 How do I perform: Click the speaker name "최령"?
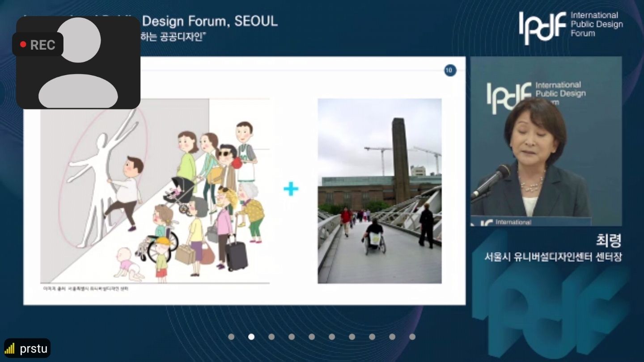click(609, 241)
